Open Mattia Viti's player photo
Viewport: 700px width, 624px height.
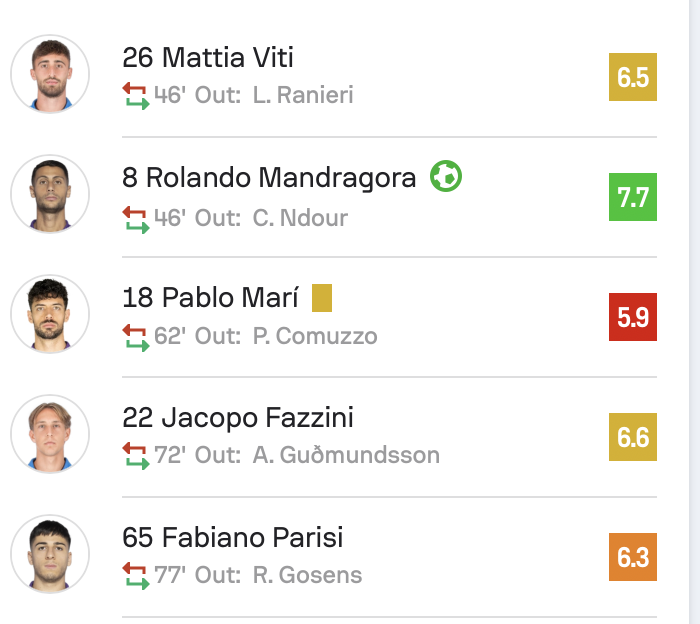(x=50, y=75)
